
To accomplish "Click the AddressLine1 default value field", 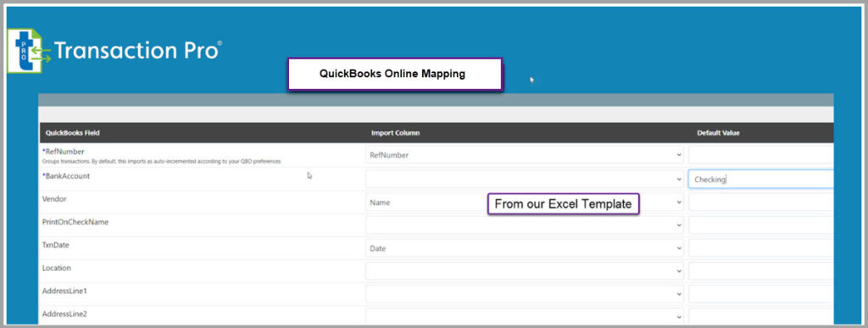I will click(760, 294).
